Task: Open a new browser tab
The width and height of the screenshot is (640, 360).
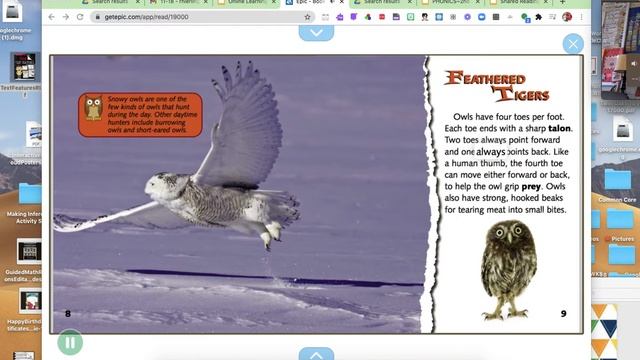Action: coord(562,2)
